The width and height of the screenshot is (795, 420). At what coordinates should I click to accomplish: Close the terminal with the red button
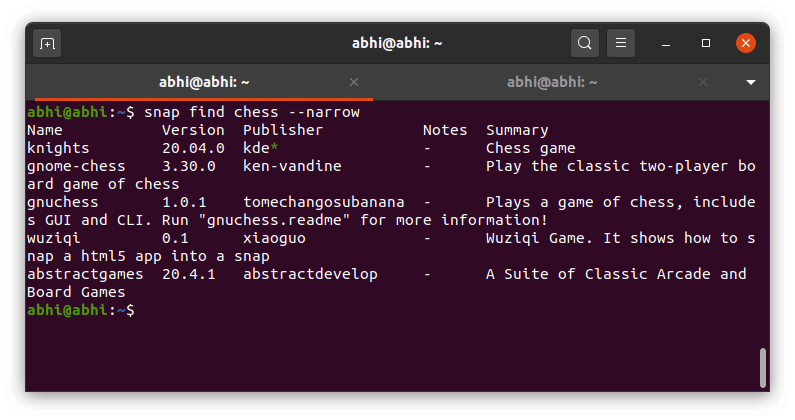(746, 43)
